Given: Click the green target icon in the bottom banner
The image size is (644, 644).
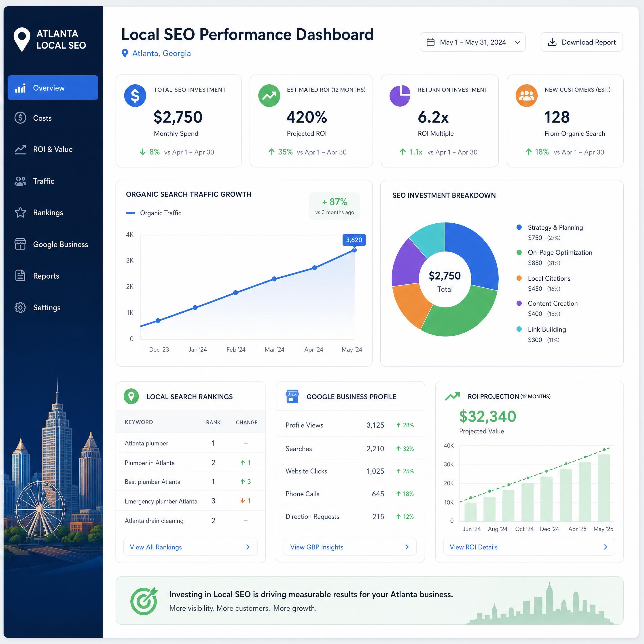Looking at the screenshot, I should coord(144,601).
